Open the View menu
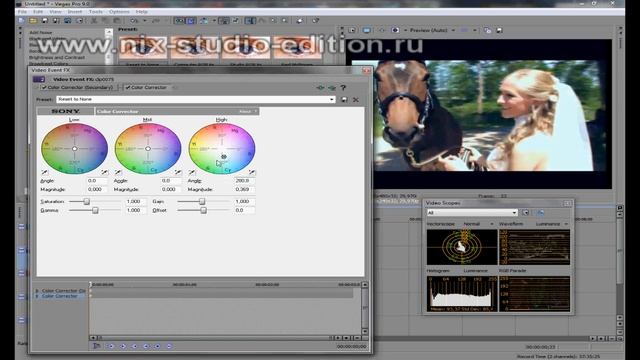 56,12
